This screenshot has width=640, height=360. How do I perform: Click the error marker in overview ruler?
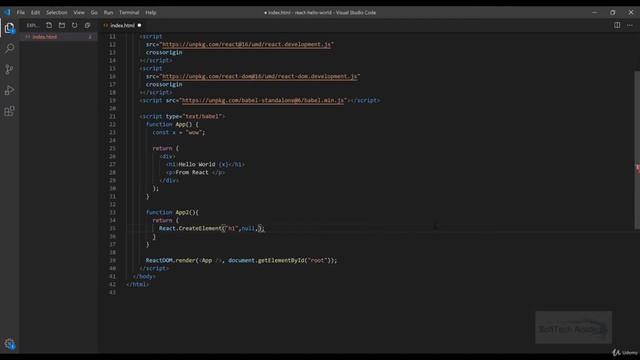(x=638, y=168)
